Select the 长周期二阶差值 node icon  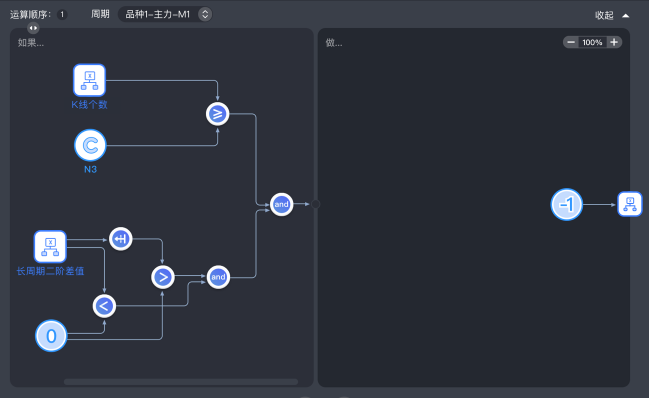(50, 247)
